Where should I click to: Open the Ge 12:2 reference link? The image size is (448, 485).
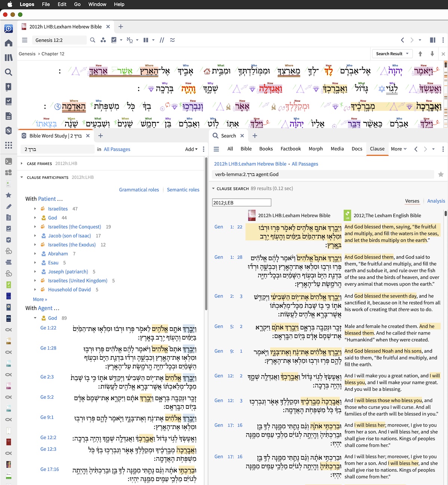click(x=48, y=437)
